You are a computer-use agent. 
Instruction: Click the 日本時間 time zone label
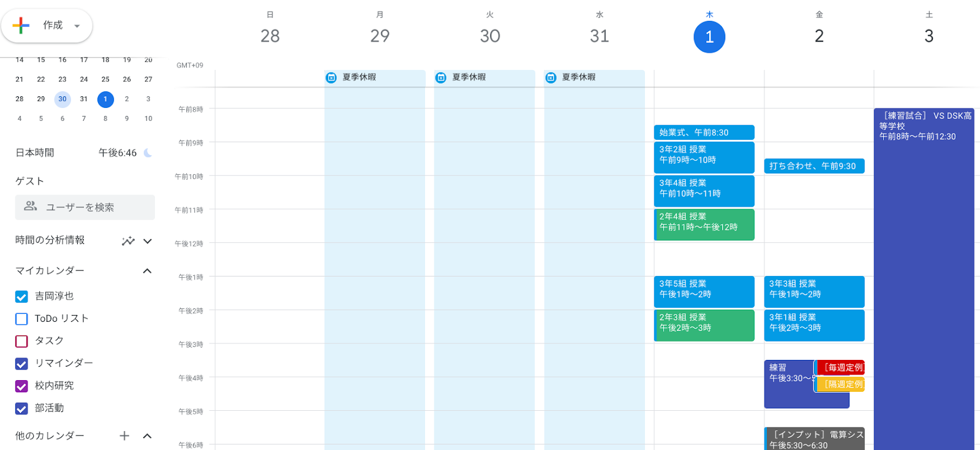35,153
